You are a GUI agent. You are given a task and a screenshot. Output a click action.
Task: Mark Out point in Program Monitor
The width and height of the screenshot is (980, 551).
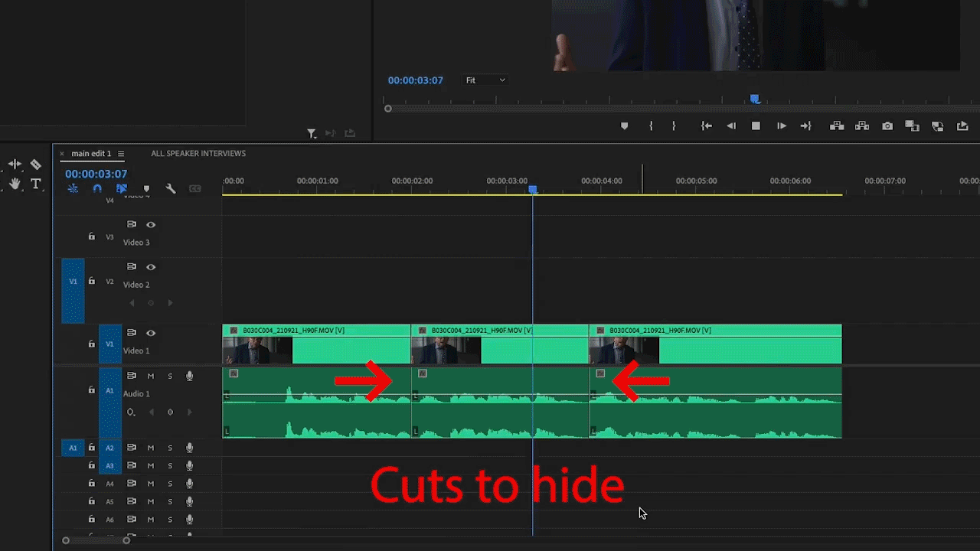tap(674, 126)
